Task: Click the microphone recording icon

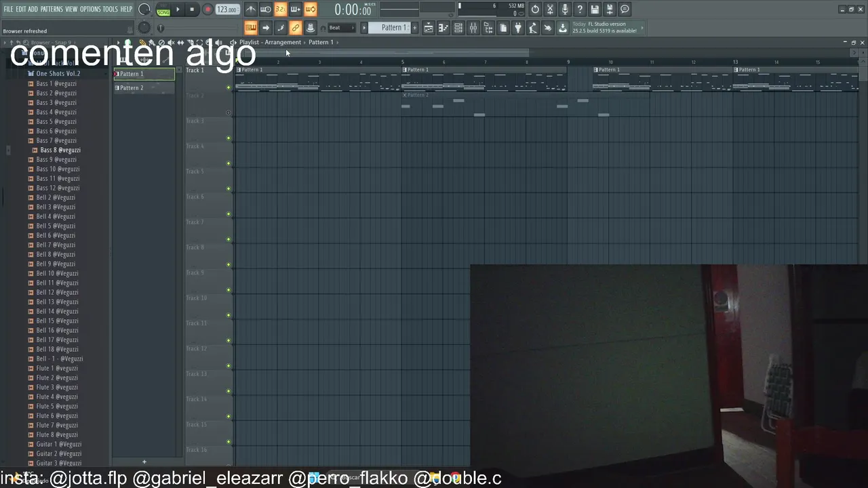Action: tap(565, 9)
